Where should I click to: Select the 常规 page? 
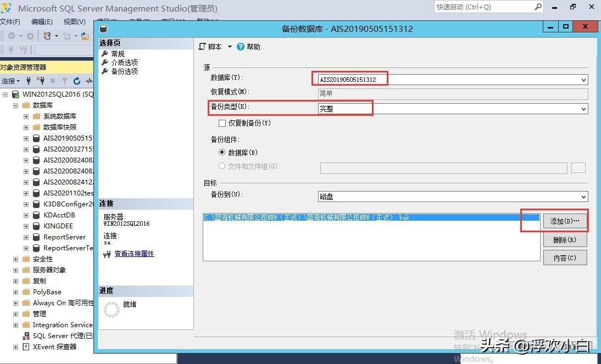118,54
